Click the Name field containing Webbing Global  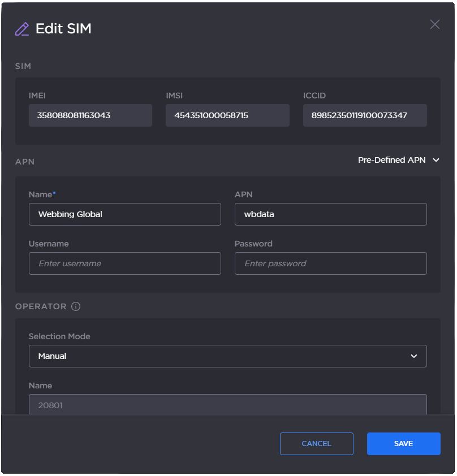[124, 214]
